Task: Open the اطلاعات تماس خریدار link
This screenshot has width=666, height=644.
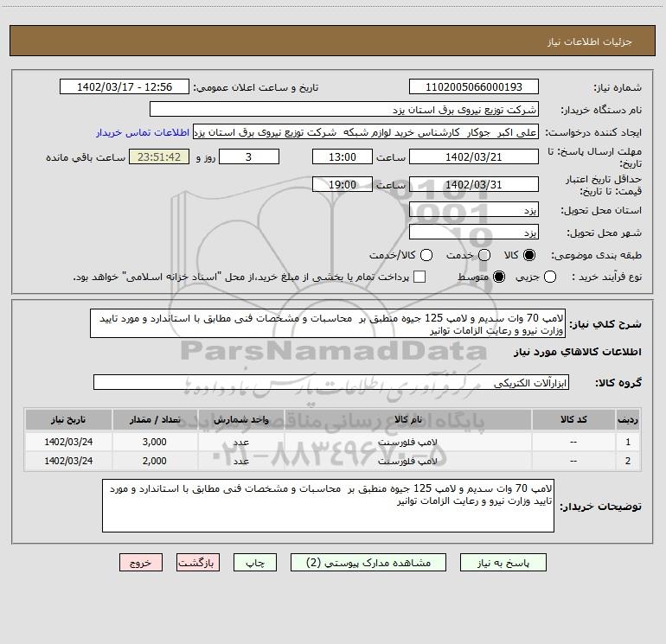Action: [x=143, y=132]
